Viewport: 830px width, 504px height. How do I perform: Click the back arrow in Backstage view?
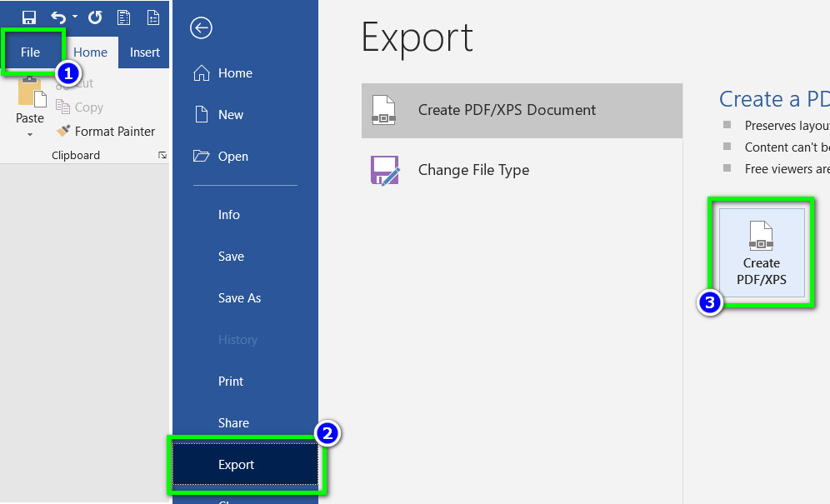[201, 28]
